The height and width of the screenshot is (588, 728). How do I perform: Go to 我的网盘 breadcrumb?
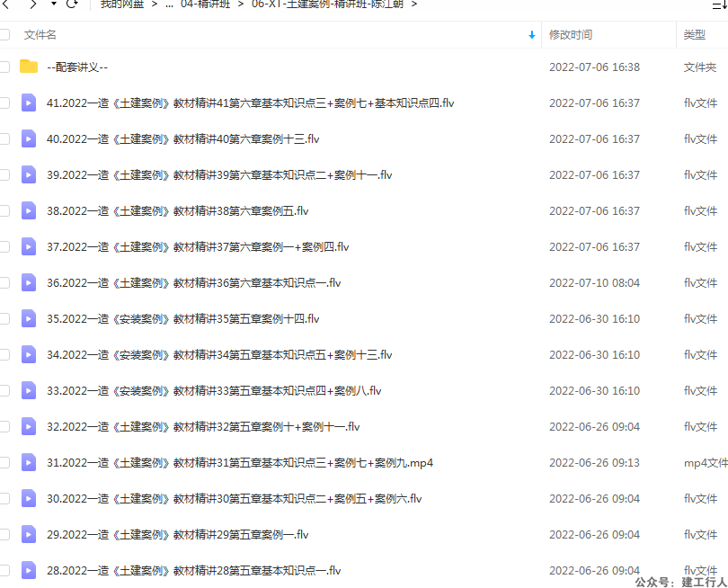coord(121,4)
